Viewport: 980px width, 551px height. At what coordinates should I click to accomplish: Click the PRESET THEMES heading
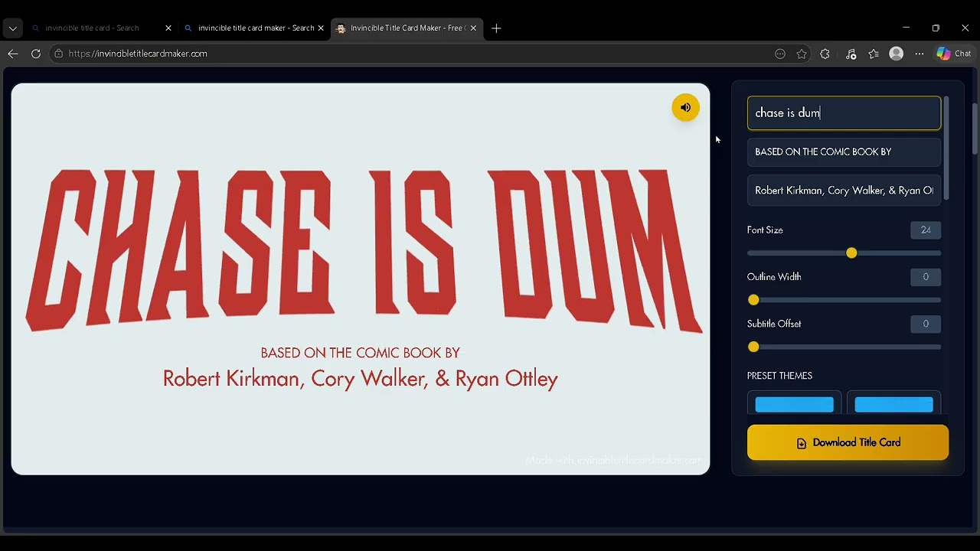click(x=779, y=376)
